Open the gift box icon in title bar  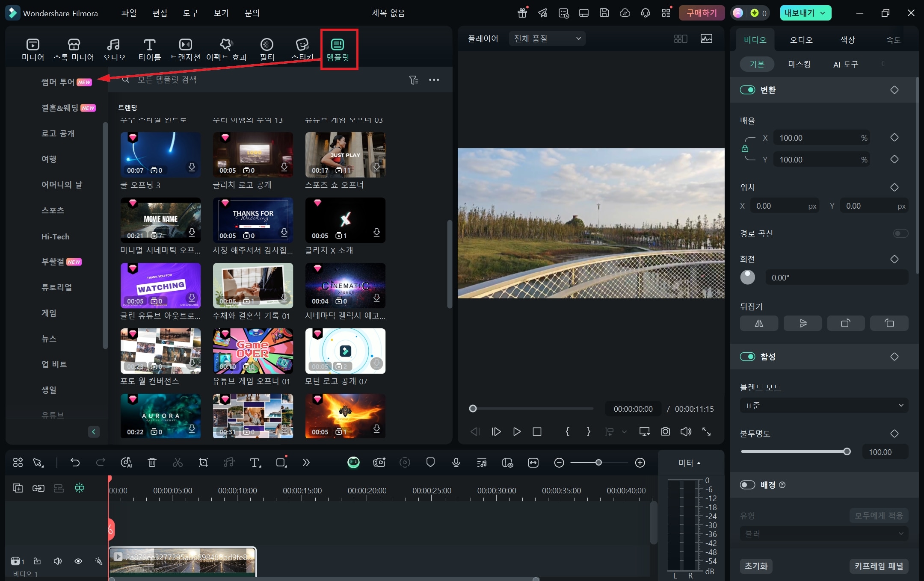[522, 13]
